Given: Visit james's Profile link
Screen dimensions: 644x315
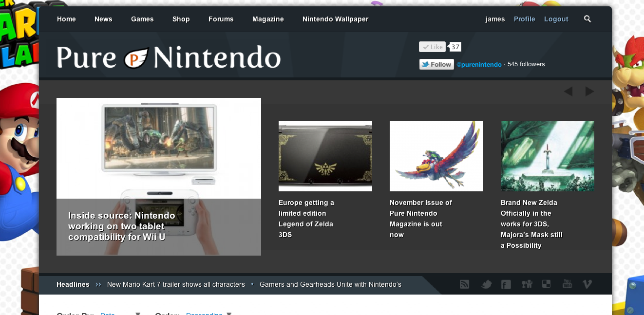Looking at the screenshot, I should pos(524,19).
